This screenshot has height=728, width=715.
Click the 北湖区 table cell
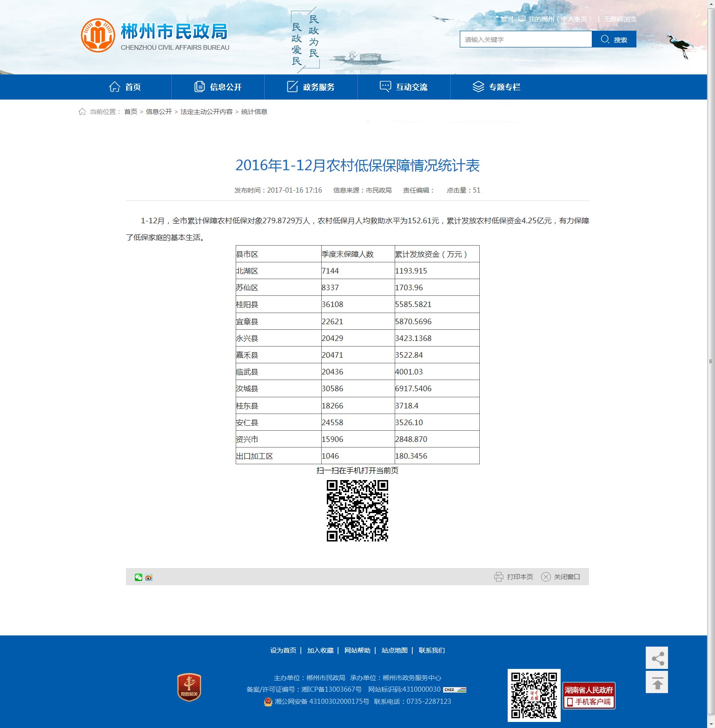[x=278, y=271]
